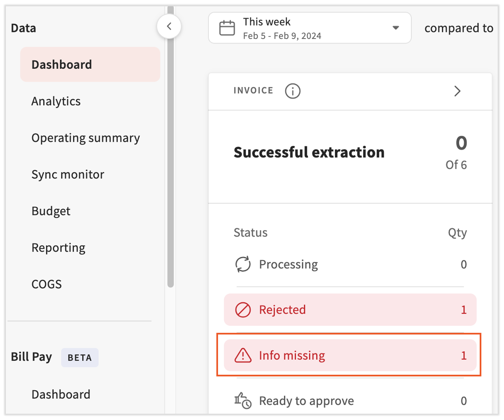Click the calendar icon in the date selector

click(x=227, y=28)
